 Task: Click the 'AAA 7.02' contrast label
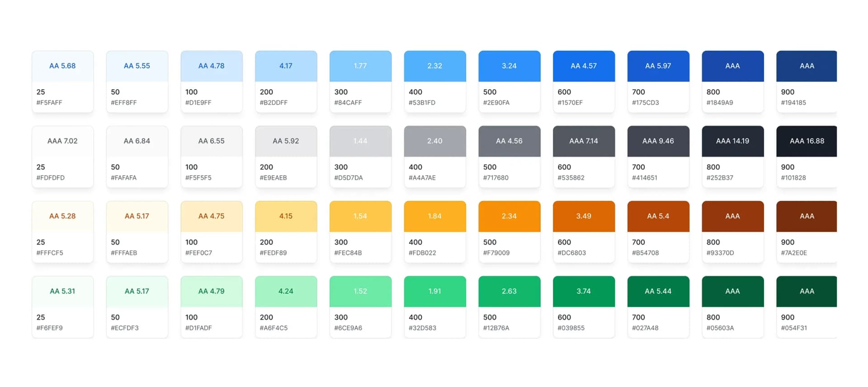[x=62, y=141]
